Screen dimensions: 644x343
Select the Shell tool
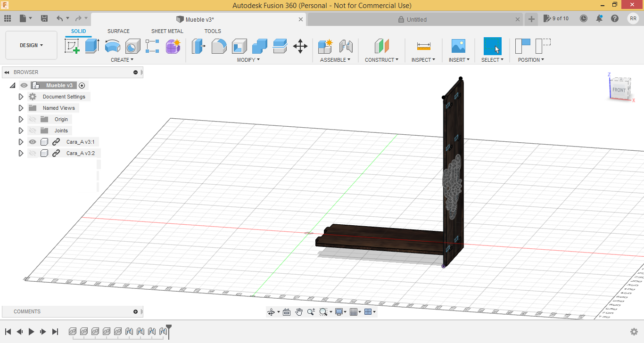[x=239, y=46]
